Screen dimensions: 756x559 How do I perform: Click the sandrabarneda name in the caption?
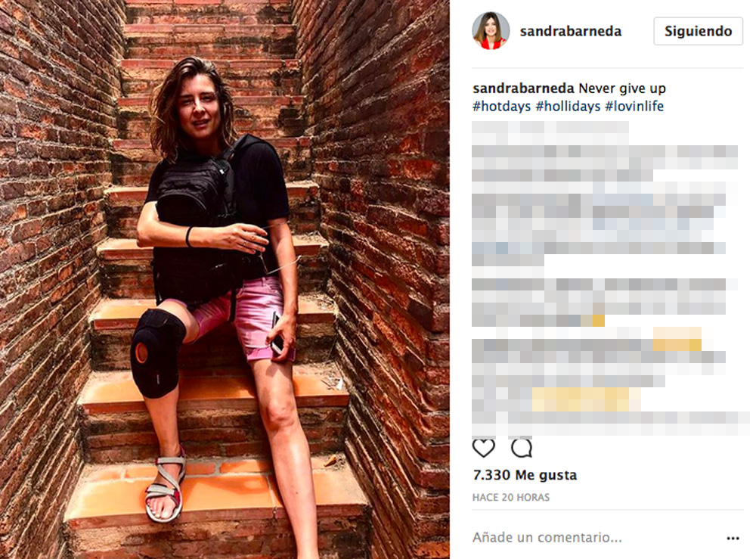(523, 89)
